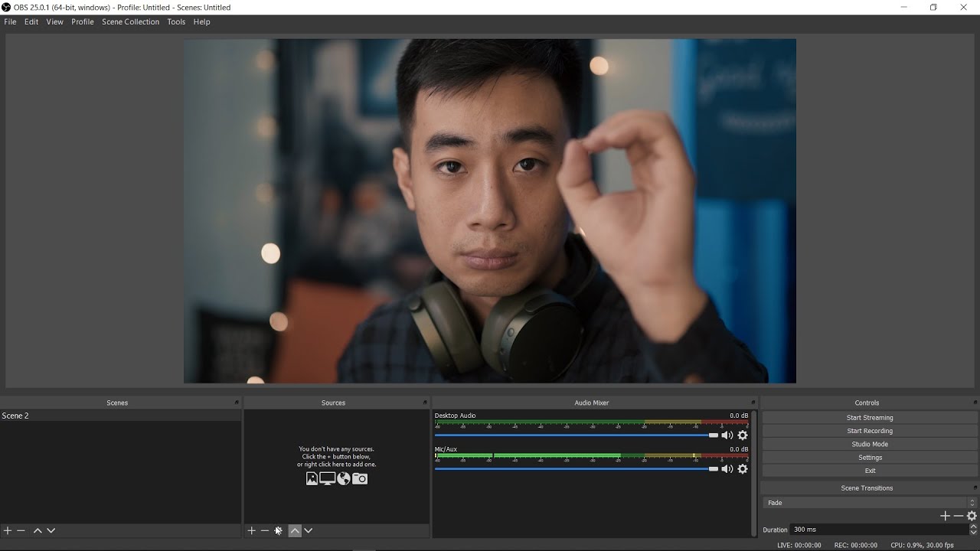Click the Desktop Audio 0.0 dB value
Viewport: 980px width, 551px height.
(x=739, y=416)
